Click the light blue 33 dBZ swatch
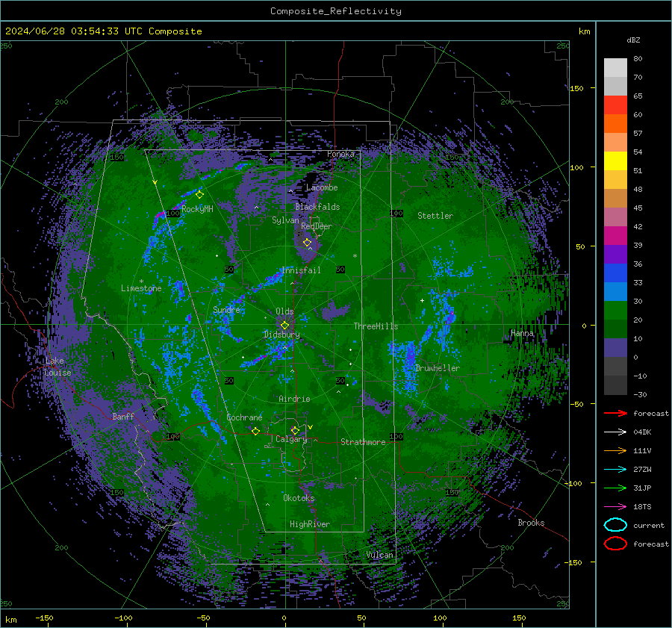The image size is (672, 628). coord(615,291)
